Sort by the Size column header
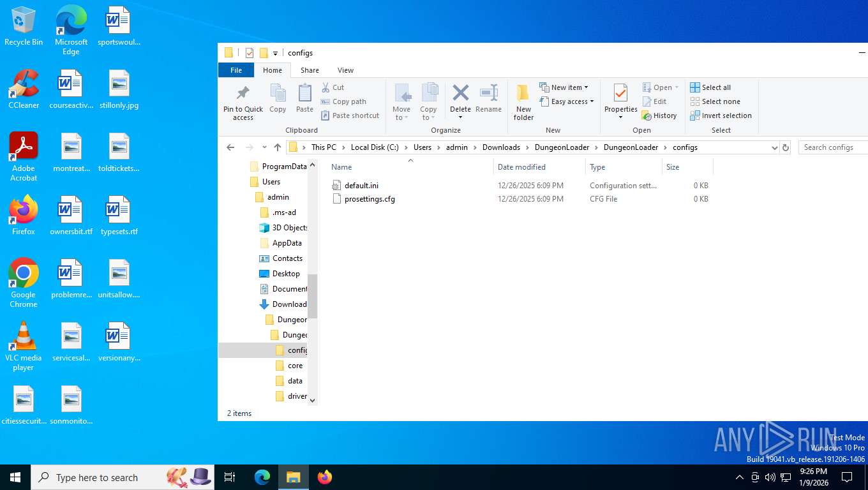This screenshot has height=490, width=868. point(687,167)
